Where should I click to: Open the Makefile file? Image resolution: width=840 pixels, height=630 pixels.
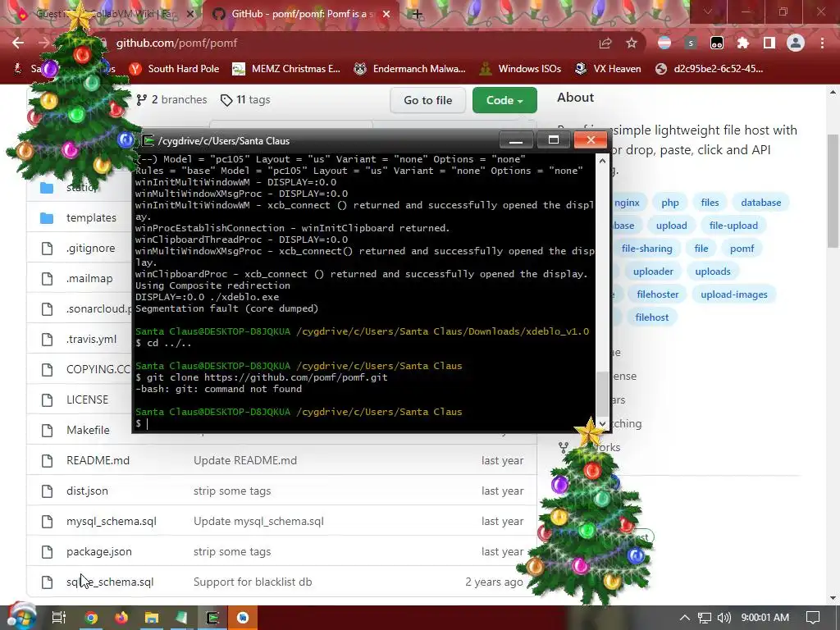(88, 430)
